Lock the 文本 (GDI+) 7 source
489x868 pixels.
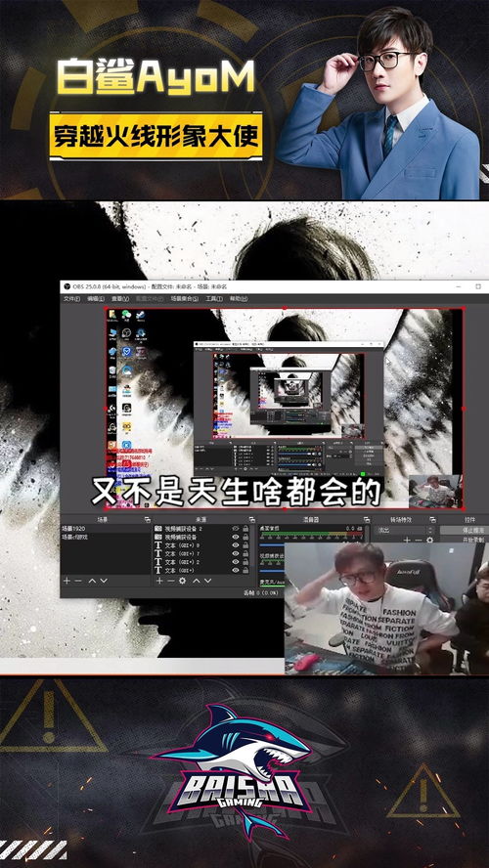click(x=245, y=553)
